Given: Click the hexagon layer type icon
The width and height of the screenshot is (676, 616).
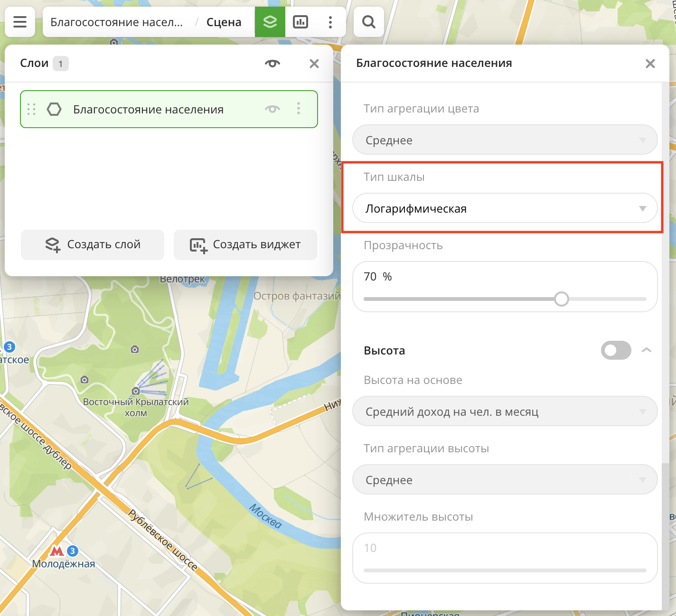Looking at the screenshot, I should [54, 109].
